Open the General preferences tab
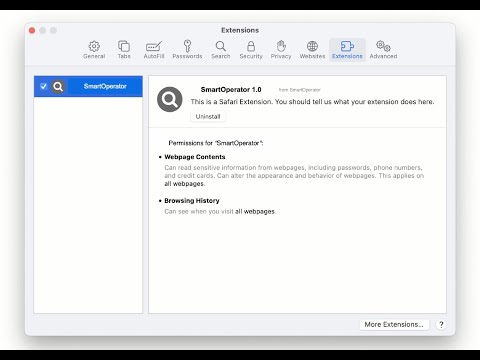The width and height of the screenshot is (480, 360). 94,50
